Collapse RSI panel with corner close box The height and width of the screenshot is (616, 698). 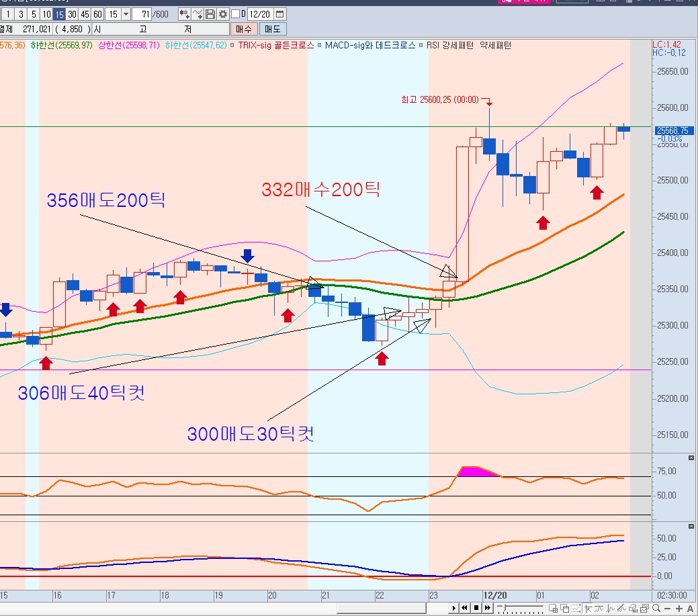[x=691, y=458]
